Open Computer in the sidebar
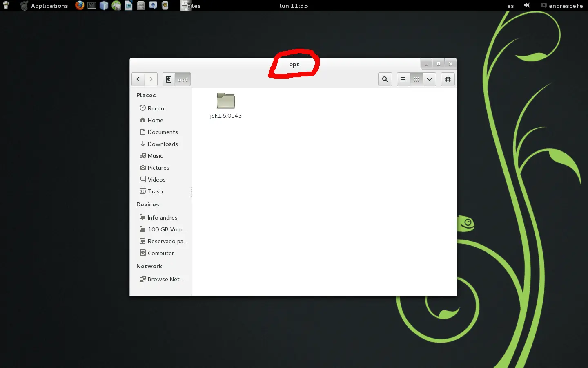This screenshot has width=588, height=368. coord(161,253)
